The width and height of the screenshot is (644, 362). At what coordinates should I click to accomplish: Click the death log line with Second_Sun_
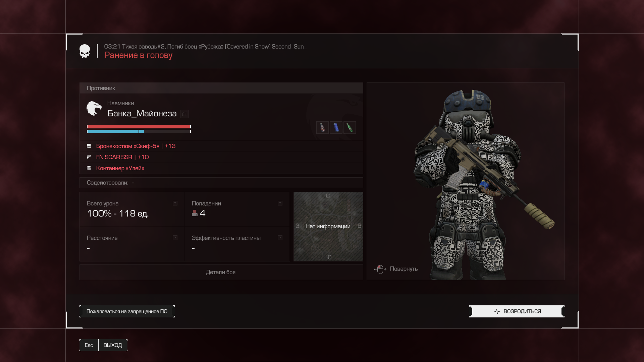click(205, 47)
